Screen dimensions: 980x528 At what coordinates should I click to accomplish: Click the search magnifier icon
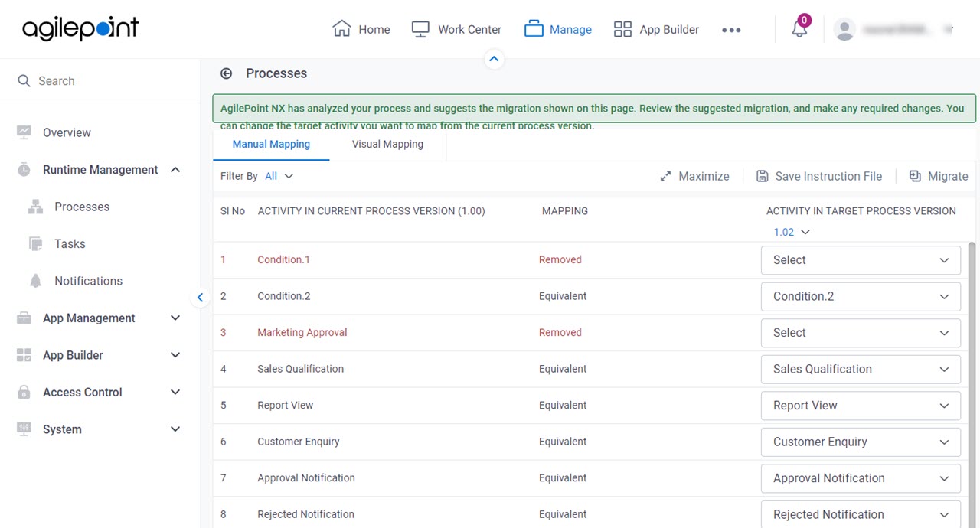[x=24, y=81]
